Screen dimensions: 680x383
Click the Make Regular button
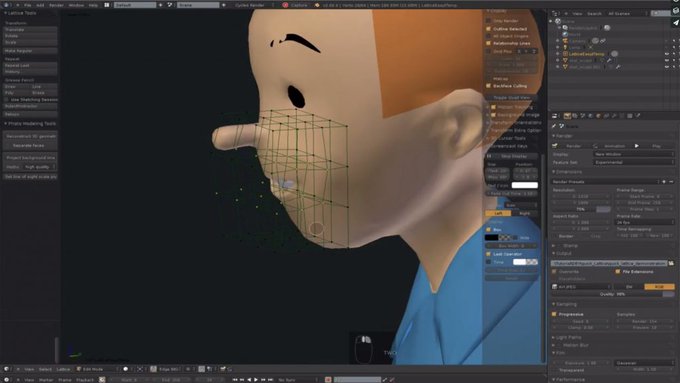30,51
